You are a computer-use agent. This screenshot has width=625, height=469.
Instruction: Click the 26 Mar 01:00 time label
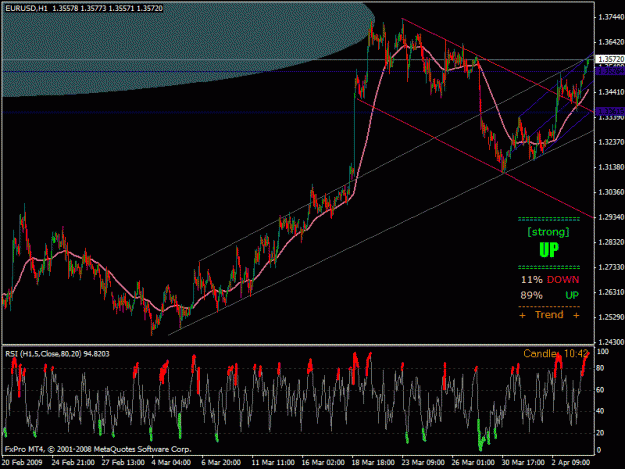473,463
